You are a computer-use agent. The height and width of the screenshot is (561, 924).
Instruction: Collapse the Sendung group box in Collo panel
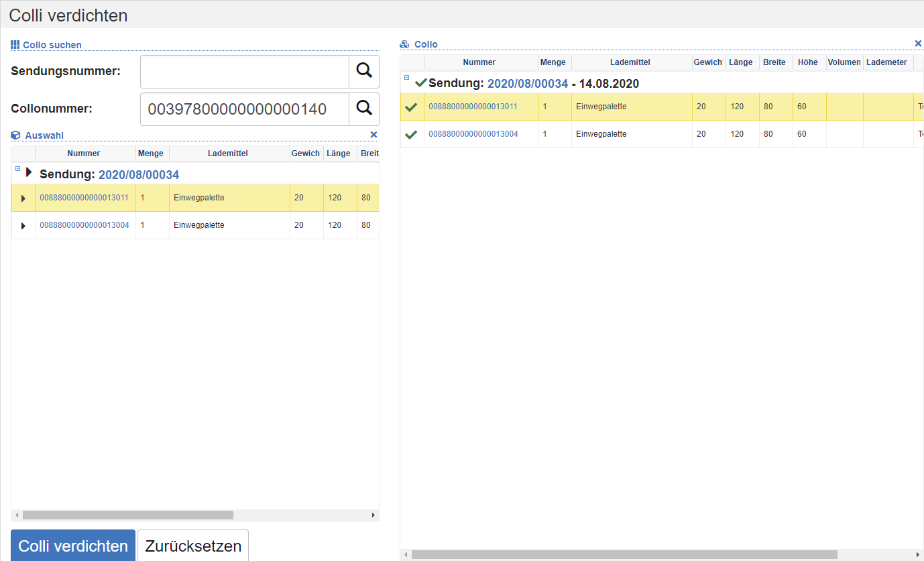tap(406, 78)
